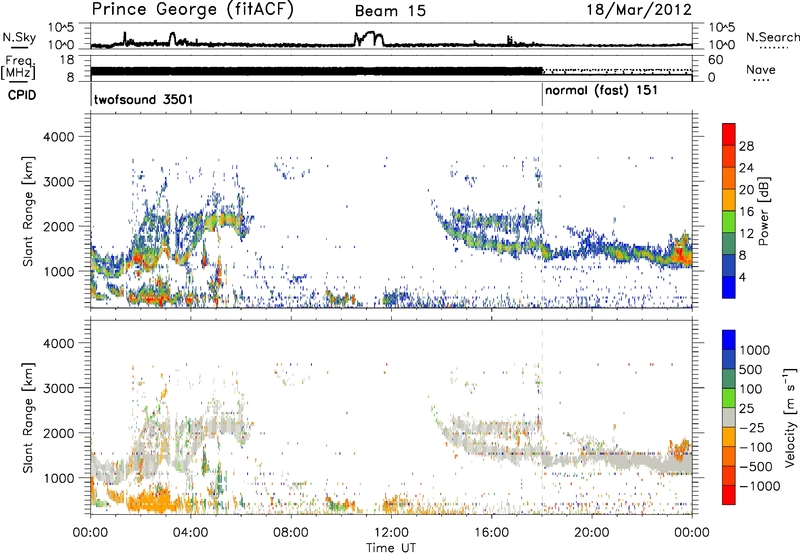The image size is (800, 554).
Task: Click the '24' power scale value
Action: (x=746, y=168)
